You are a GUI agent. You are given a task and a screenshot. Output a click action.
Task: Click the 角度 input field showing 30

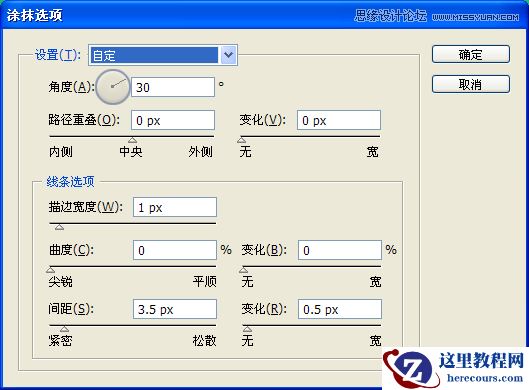click(x=173, y=87)
